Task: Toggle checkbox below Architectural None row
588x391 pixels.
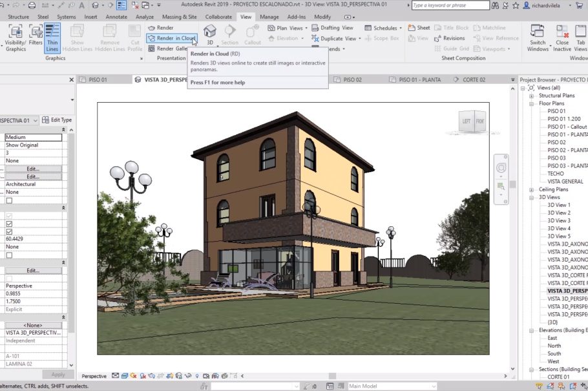Action: pos(10,201)
